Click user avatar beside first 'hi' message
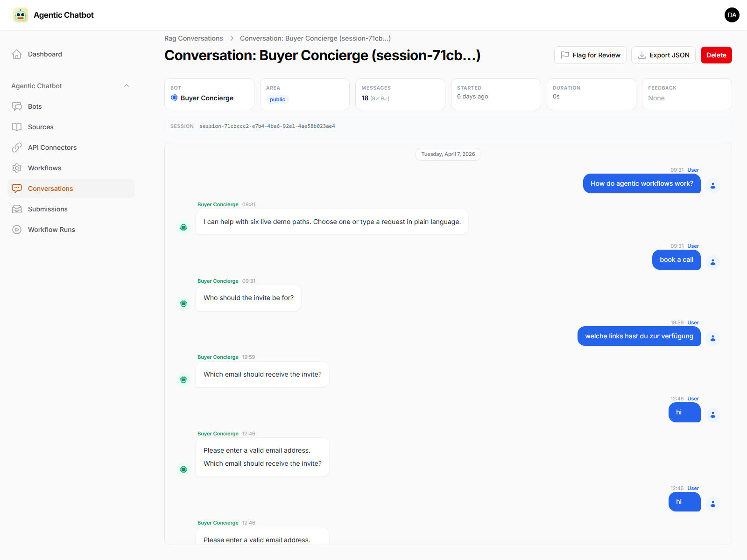This screenshot has width=747, height=560. coord(713,415)
